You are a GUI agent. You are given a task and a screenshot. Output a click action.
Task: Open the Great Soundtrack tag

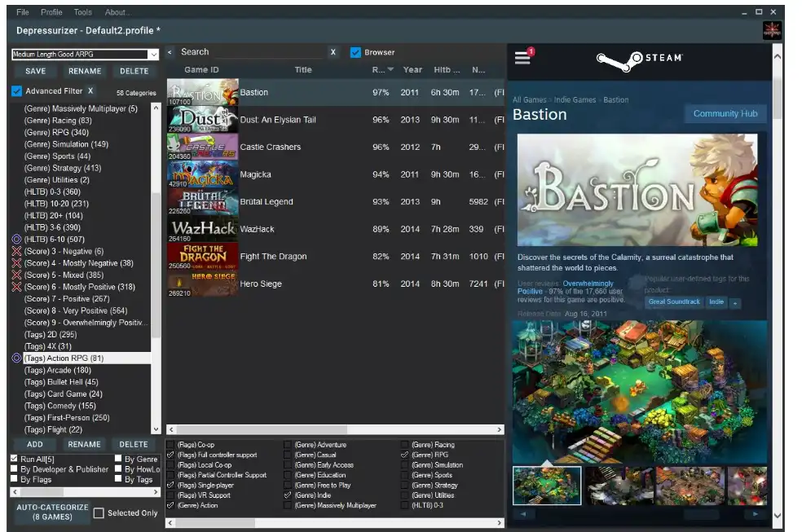coord(674,302)
